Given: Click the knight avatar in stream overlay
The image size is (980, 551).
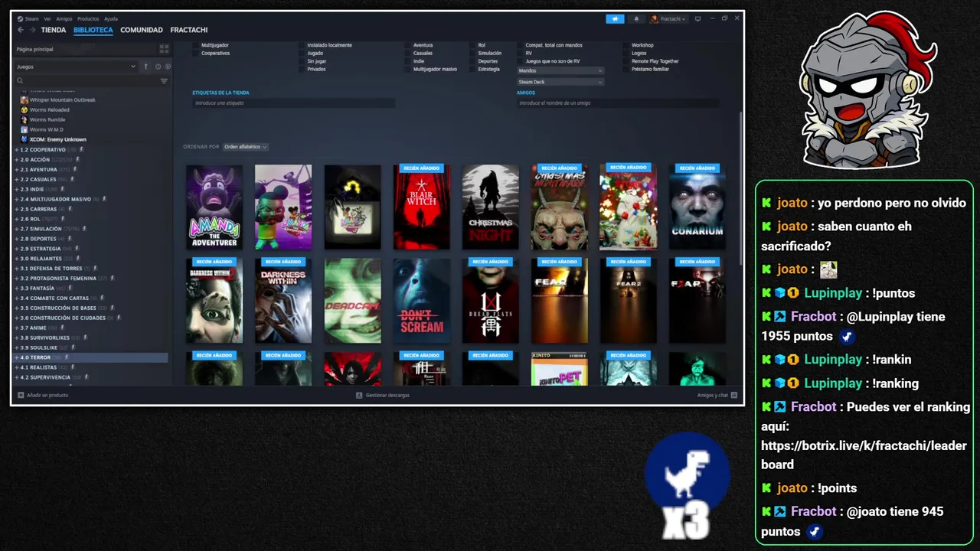Looking at the screenshot, I should click(x=867, y=90).
